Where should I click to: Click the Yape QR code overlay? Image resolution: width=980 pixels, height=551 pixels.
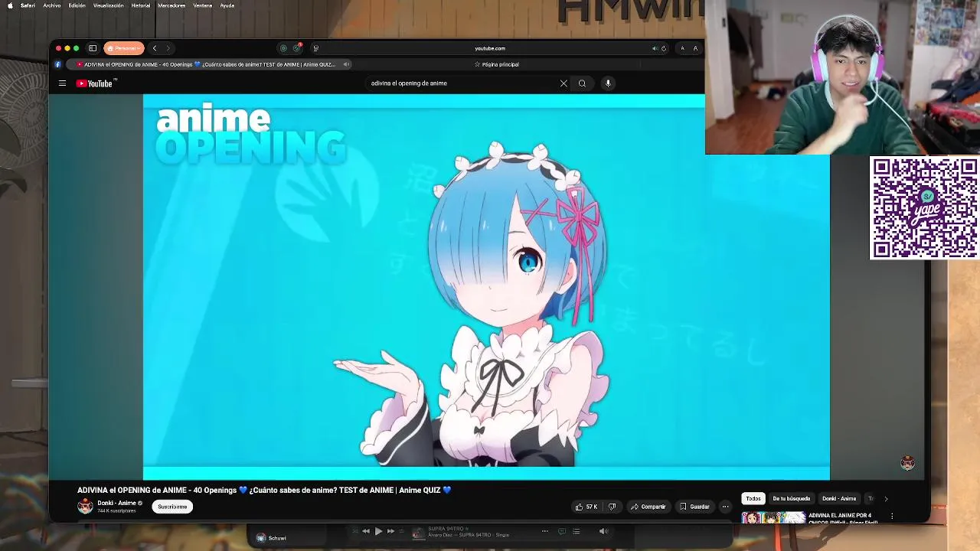[924, 208]
